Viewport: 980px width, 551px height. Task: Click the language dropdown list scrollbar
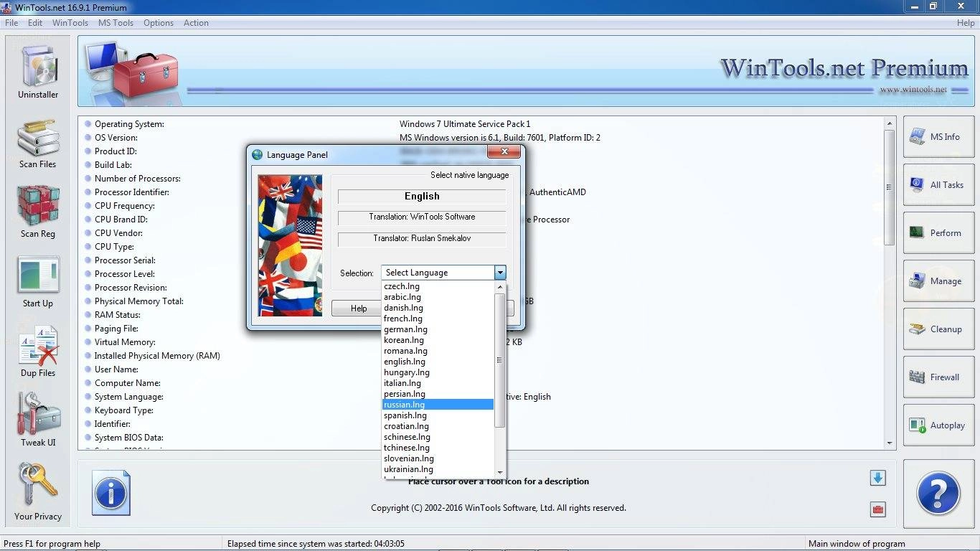(500, 360)
